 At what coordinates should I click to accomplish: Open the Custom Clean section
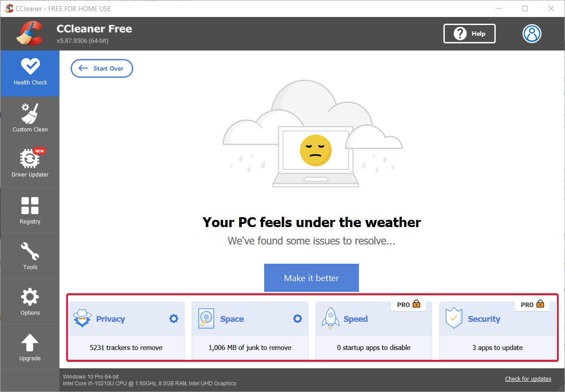[x=30, y=119]
